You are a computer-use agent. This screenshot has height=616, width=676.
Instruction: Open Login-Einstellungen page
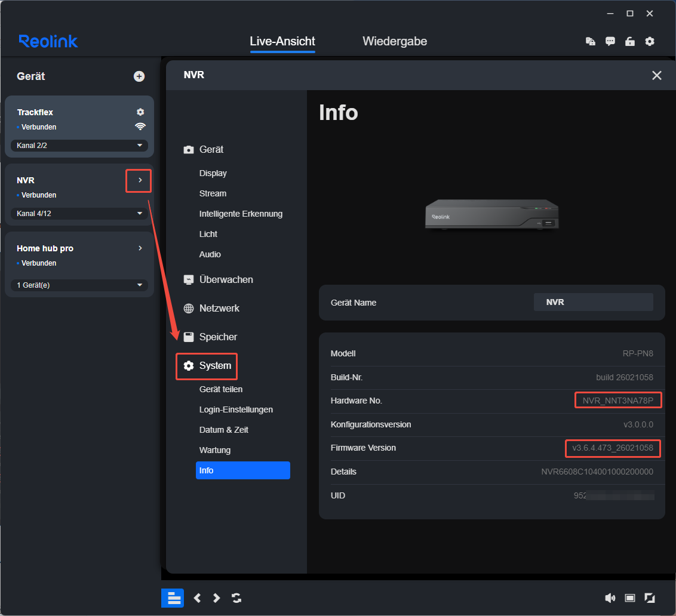tap(236, 409)
